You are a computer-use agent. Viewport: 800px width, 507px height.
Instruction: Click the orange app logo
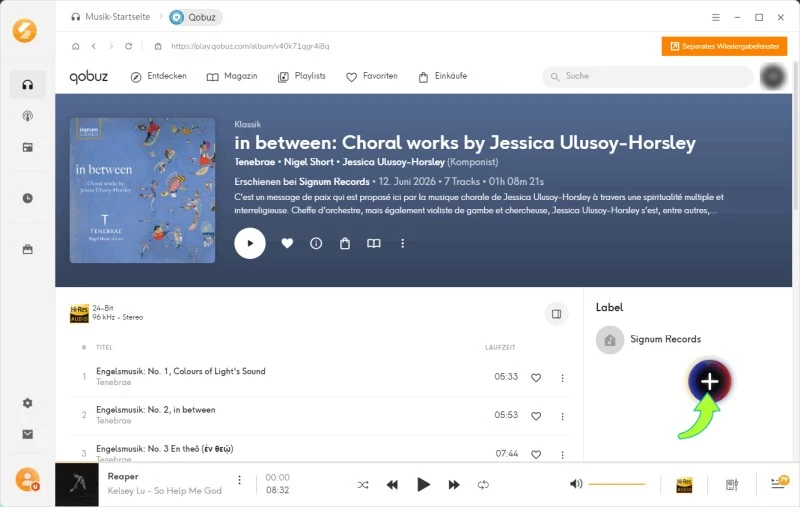[x=24, y=31]
